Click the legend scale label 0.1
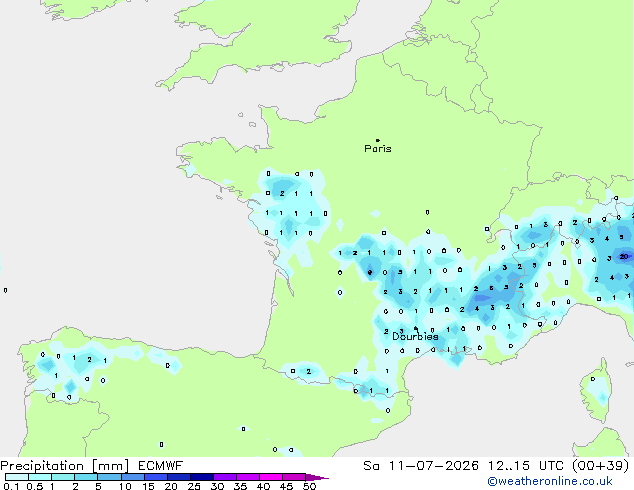This screenshot has width=634, height=490. click(x=11, y=486)
